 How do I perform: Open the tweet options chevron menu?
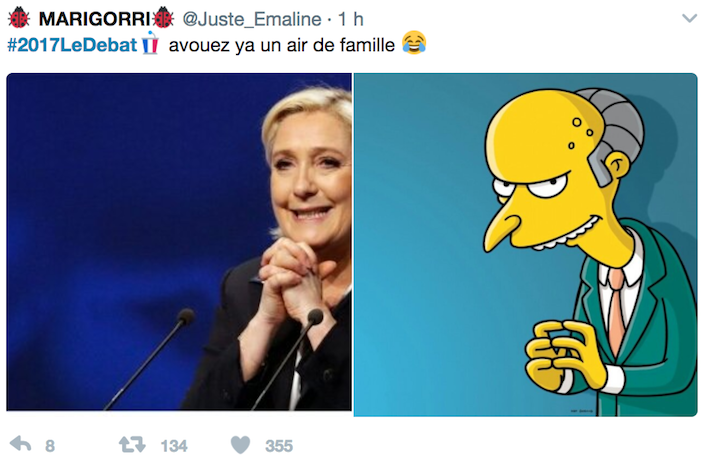pyautogui.click(x=689, y=19)
